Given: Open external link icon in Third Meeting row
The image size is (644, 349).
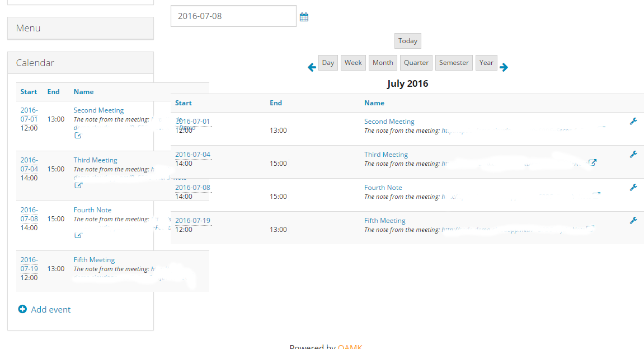Looking at the screenshot, I should pyautogui.click(x=593, y=163).
